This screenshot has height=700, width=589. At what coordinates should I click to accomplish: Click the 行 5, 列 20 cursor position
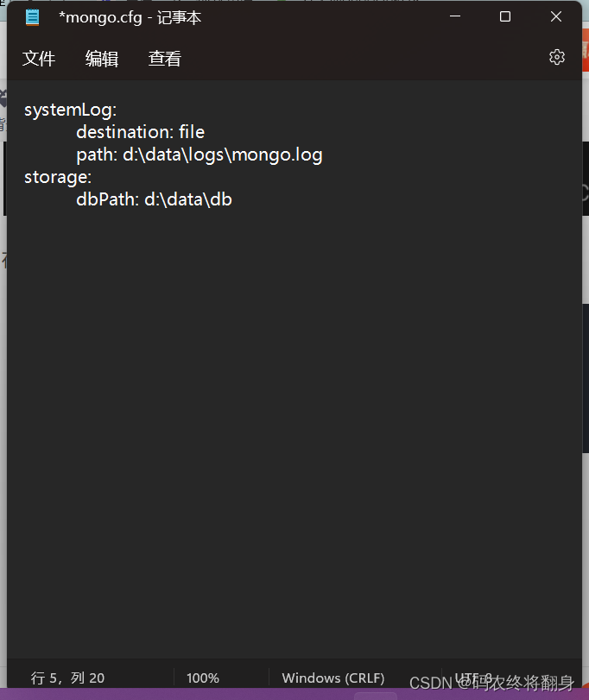67,678
